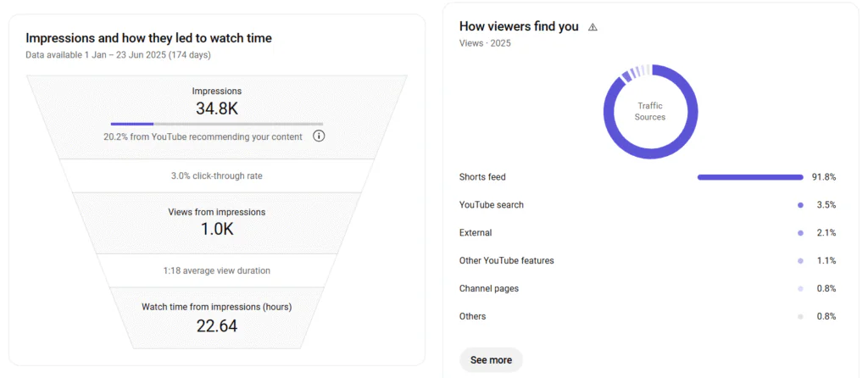Click the 3.5% YouTube search value
Image resolution: width=868 pixels, height=378 pixels.
point(826,205)
